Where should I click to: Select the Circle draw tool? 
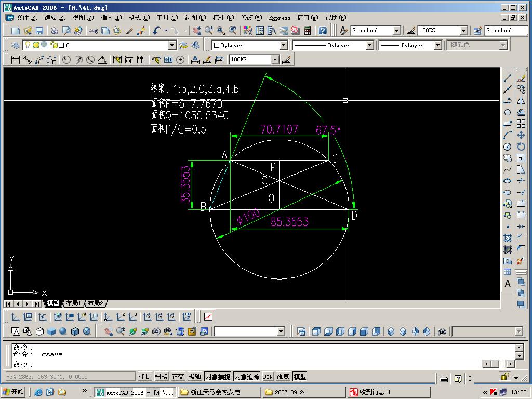point(508,147)
